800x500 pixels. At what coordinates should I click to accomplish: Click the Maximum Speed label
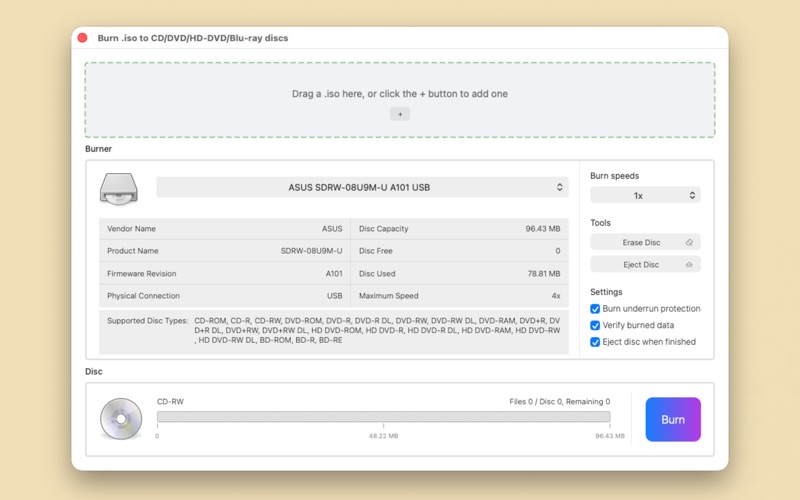(x=388, y=296)
